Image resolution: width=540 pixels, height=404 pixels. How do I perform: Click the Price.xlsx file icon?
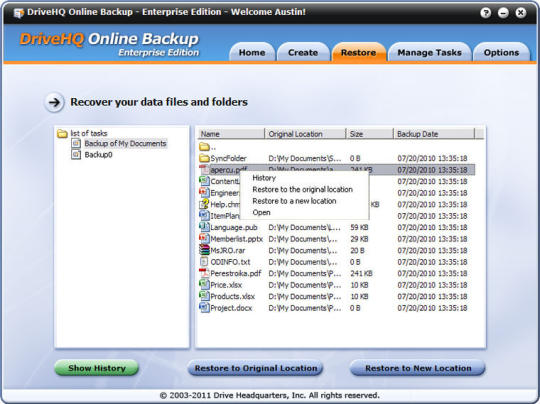click(x=204, y=285)
